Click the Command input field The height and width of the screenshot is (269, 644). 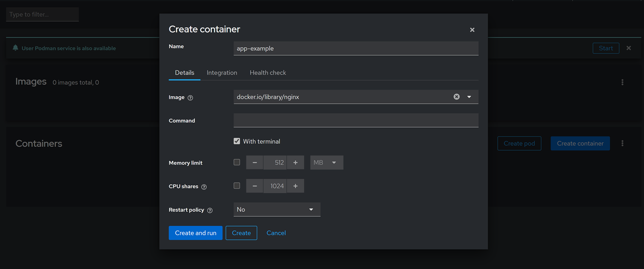(x=356, y=120)
